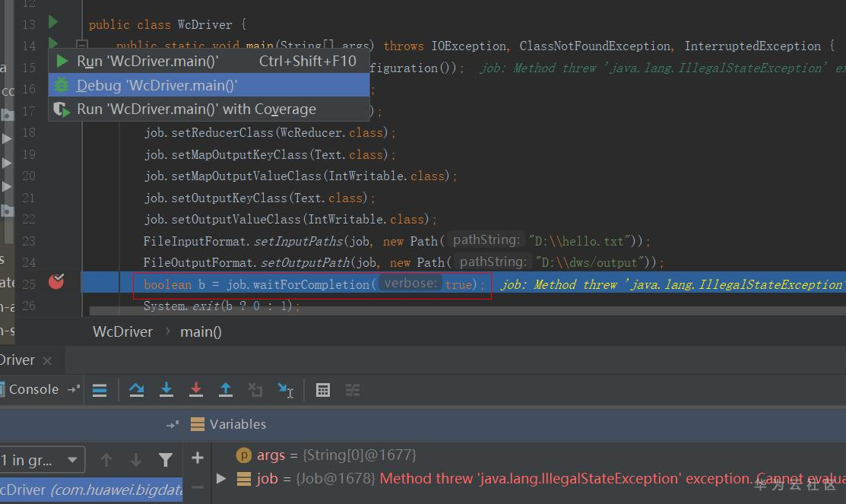Click main() in the breadcrumb bar
The image size is (846, 504).
click(x=201, y=332)
